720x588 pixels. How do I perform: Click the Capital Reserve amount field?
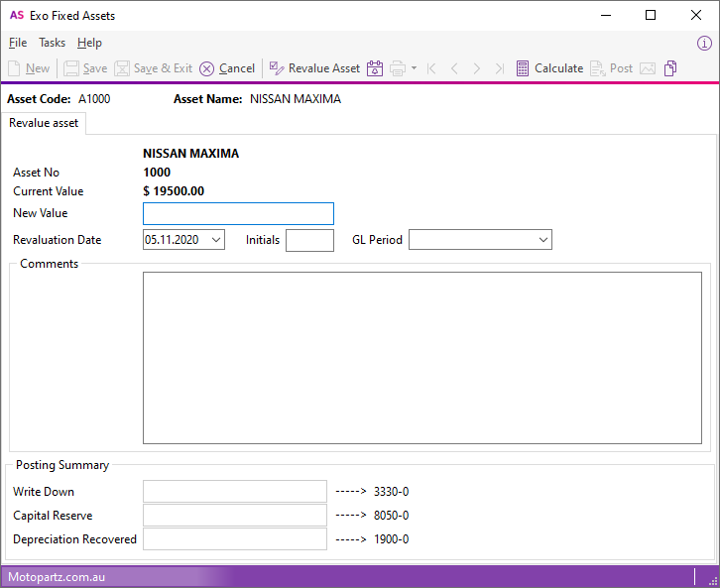(234, 516)
